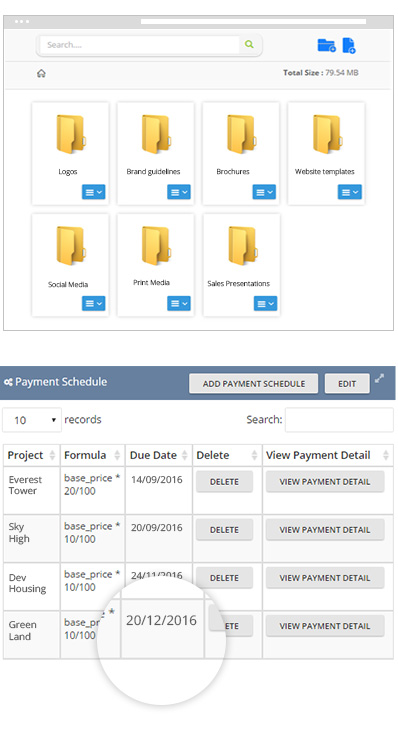The image size is (398, 733).
Task: Expand the Payment Schedule panel with arrows icon
Action: (380, 378)
